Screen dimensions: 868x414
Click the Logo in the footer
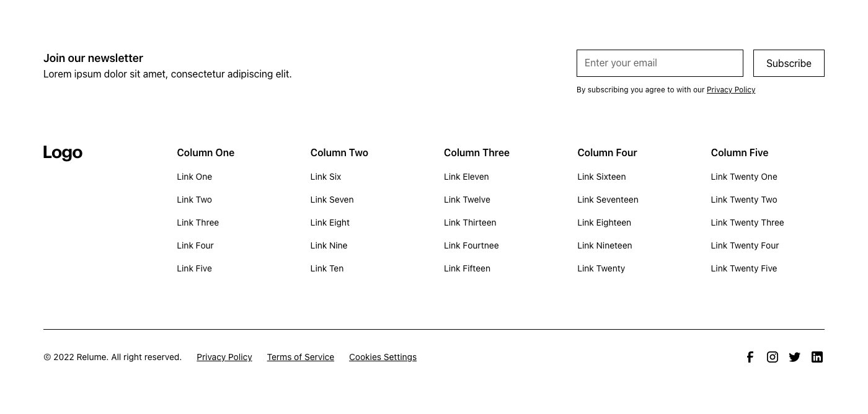(x=63, y=152)
